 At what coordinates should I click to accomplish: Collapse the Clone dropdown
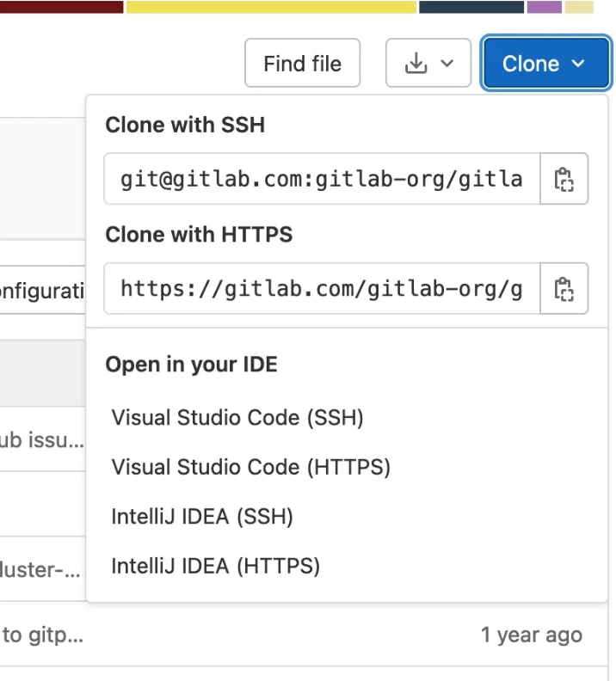(542, 64)
